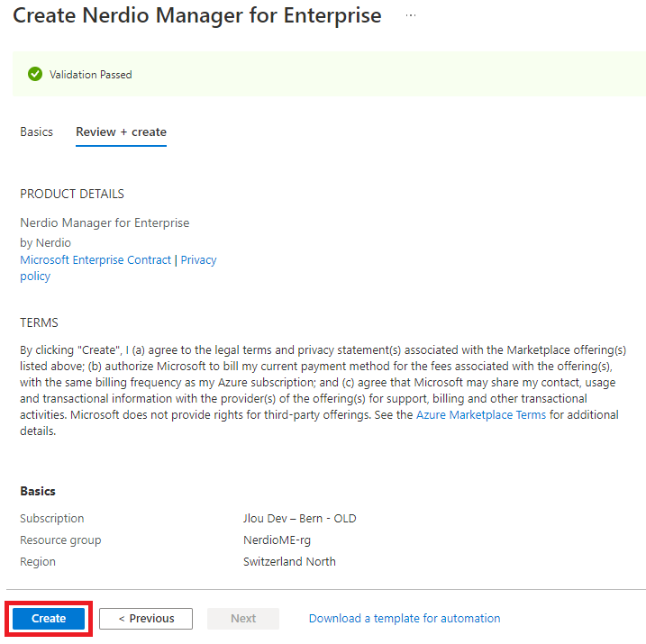This screenshot has height=644, width=646.
Task: Click the Region field label
Action: tap(38, 562)
